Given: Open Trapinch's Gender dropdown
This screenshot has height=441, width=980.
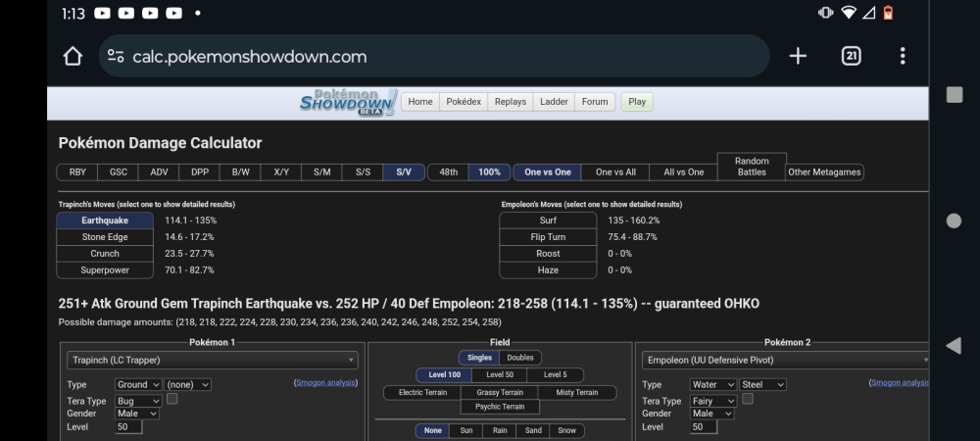Looking at the screenshot, I should [137, 414].
